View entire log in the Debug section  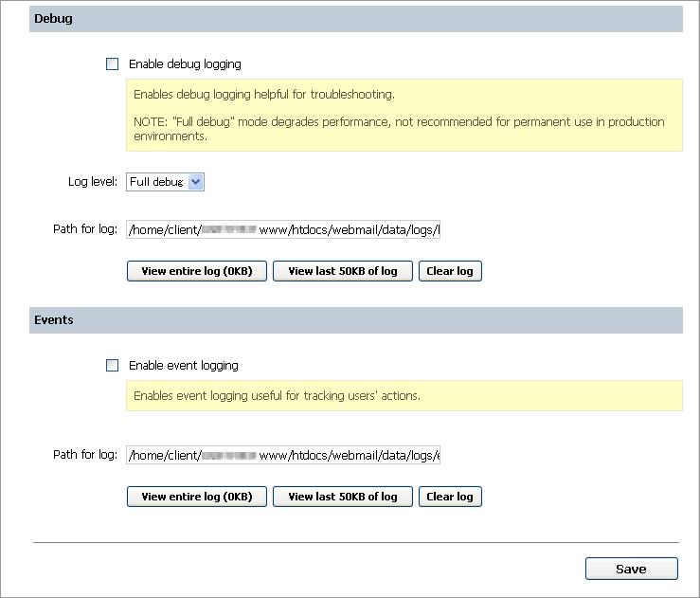(197, 271)
